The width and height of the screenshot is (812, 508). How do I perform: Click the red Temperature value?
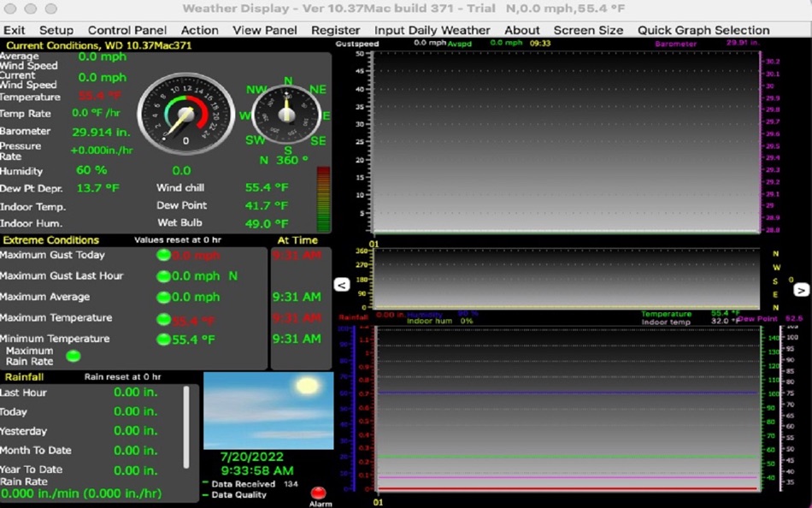100,96
